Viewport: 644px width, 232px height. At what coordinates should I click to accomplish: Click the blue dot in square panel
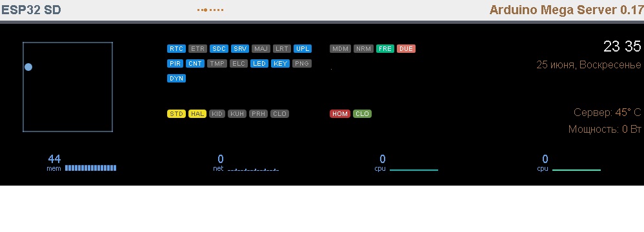coord(28,67)
